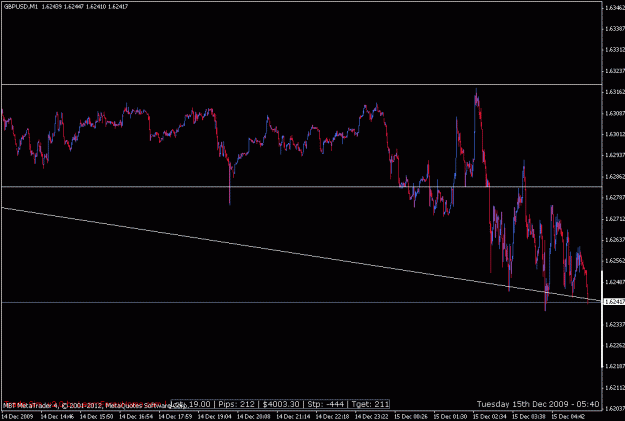Click the GBPUSD,M1 symbol label

21,7
